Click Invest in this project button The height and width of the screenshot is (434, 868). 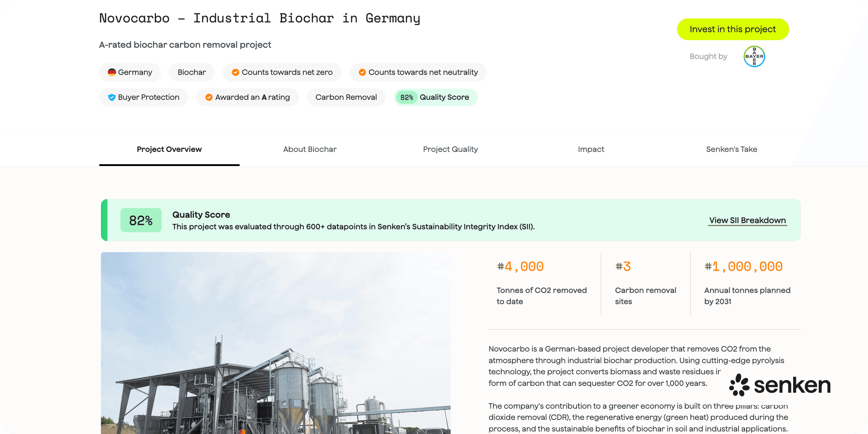coord(733,29)
